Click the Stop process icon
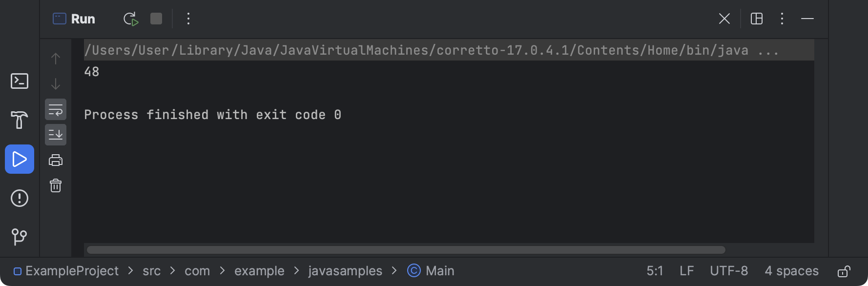868x286 pixels. (x=156, y=19)
